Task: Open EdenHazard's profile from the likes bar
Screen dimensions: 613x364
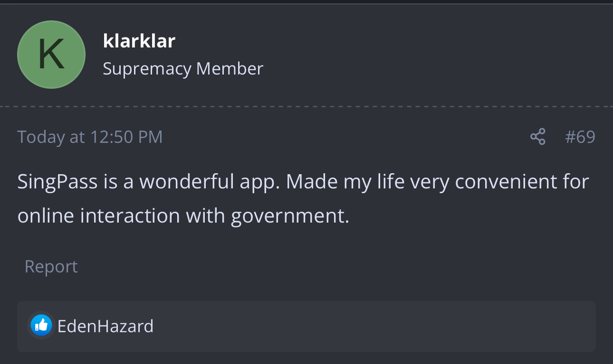Action: point(105,327)
